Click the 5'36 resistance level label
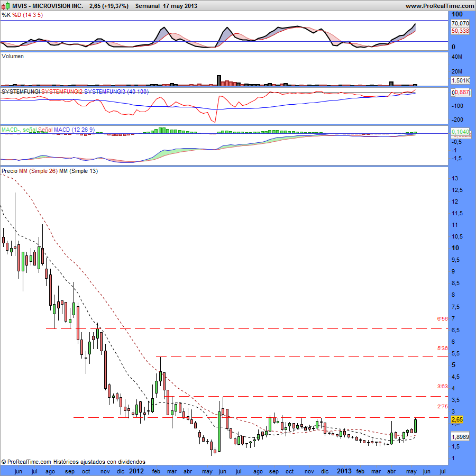This screenshot has height=476, width=476. coord(442,348)
